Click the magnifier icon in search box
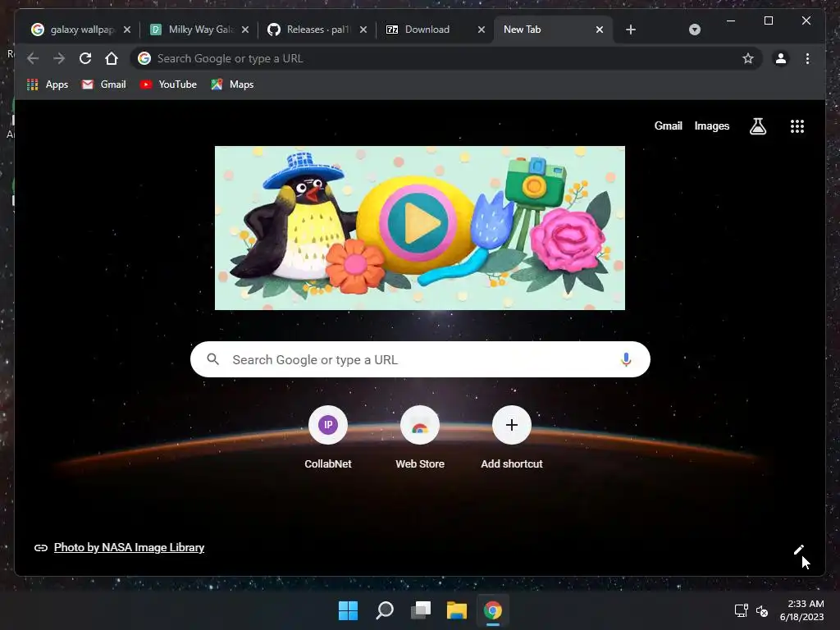 click(212, 359)
